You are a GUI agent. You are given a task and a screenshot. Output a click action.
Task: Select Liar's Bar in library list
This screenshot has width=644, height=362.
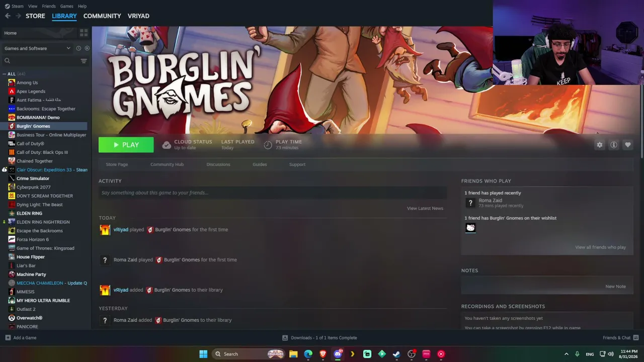pos(26,265)
